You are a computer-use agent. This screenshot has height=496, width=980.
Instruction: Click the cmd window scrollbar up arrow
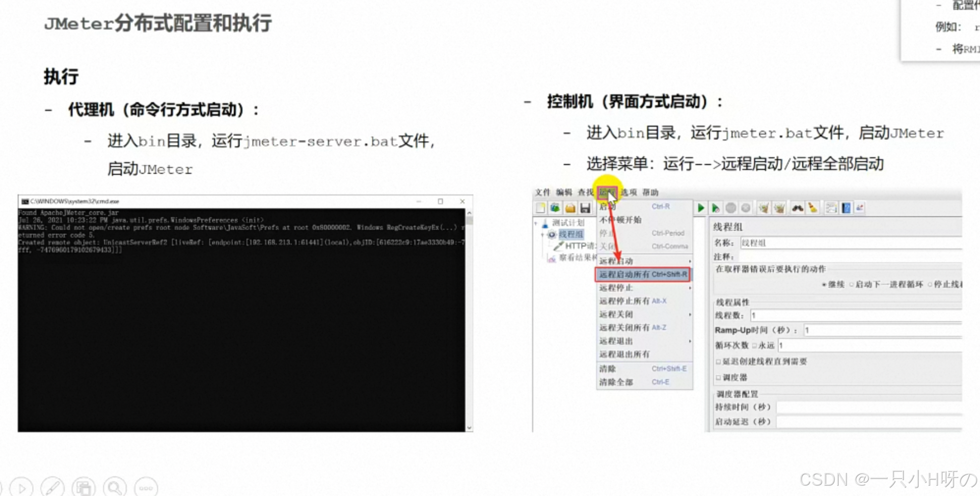pyautogui.click(x=469, y=213)
